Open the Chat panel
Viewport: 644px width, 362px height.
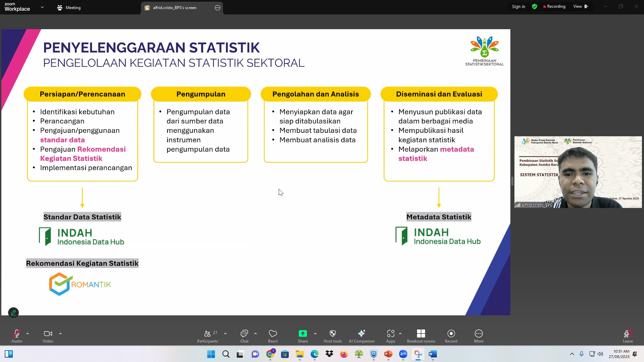tap(244, 336)
